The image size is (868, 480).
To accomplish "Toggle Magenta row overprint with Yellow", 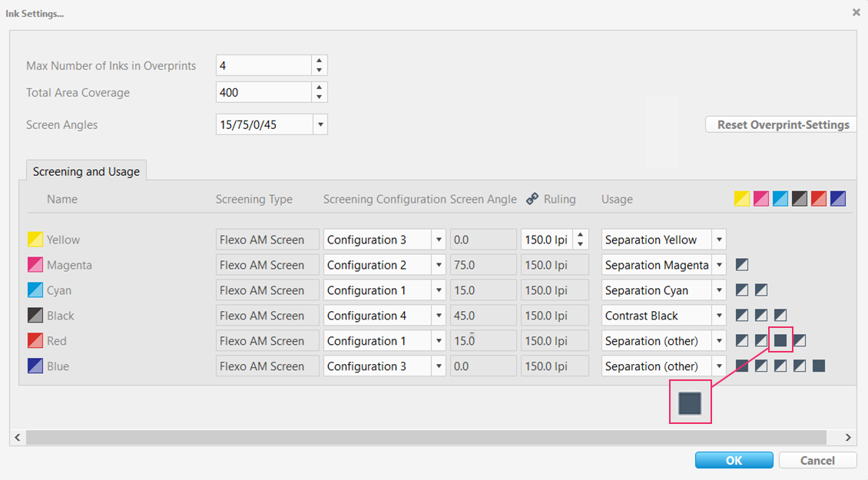I will pos(742,265).
